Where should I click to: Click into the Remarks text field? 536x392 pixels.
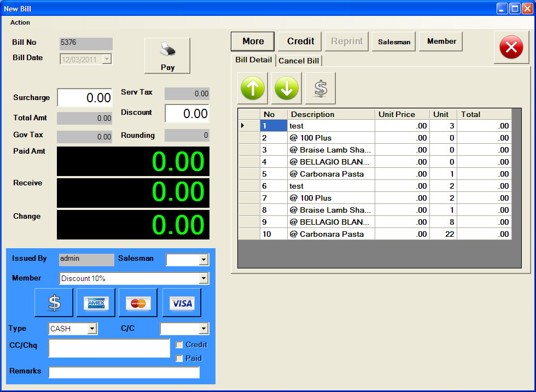coord(124,372)
